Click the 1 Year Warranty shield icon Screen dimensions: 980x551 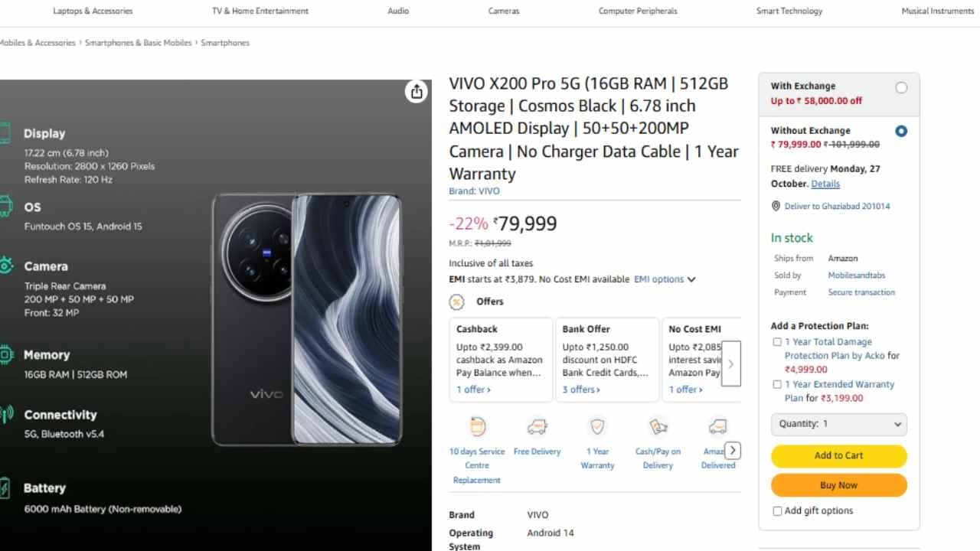tap(597, 427)
